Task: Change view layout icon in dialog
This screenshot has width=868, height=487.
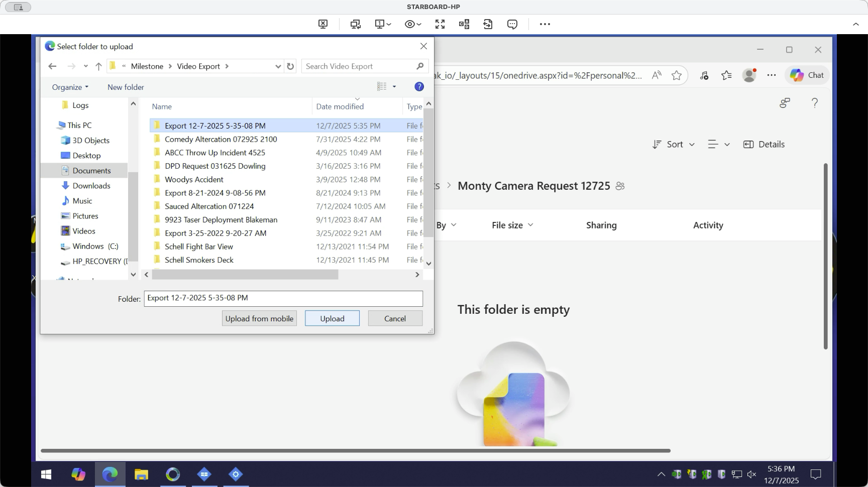Action: click(382, 86)
